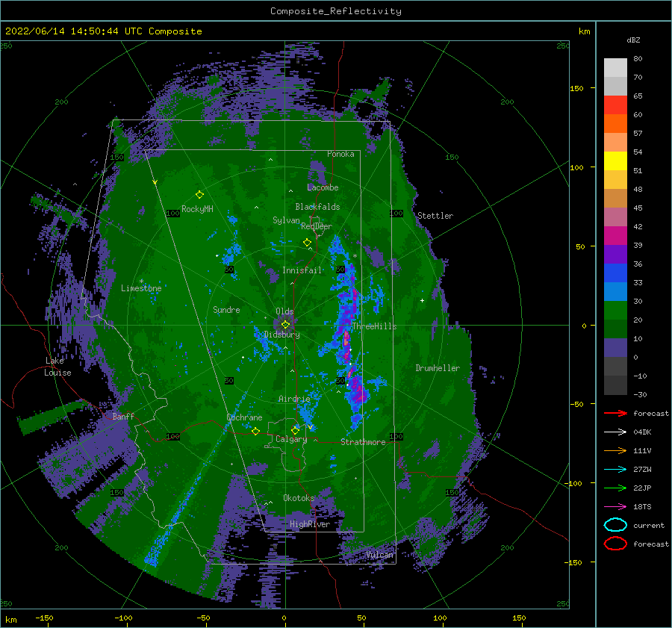Click the Blackfalds city label

click(x=317, y=207)
